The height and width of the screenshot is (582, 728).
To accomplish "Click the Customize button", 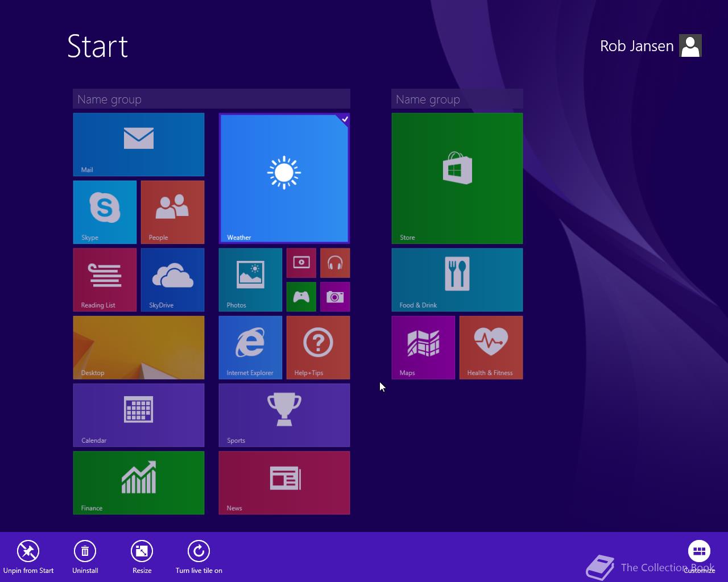I will pyautogui.click(x=699, y=557).
